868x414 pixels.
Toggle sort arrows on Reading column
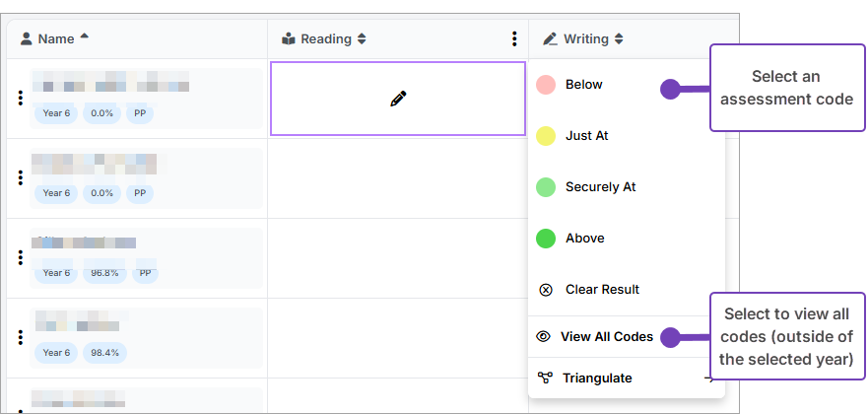pos(362,39)
